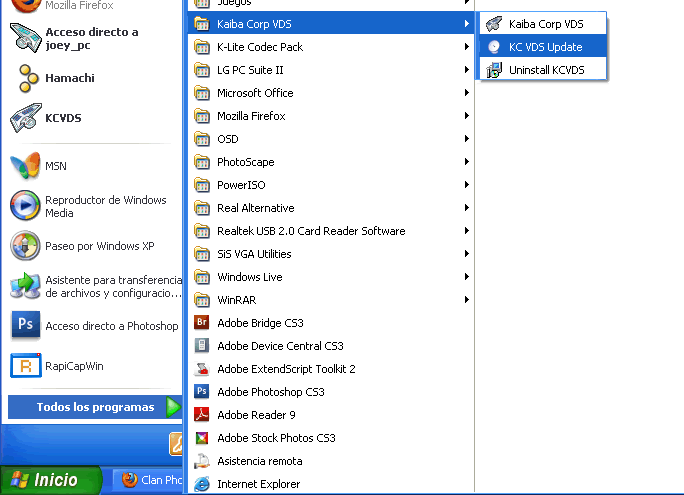Click the Hamachi label text
The image size is (684, 495).
tap(70, 78)
